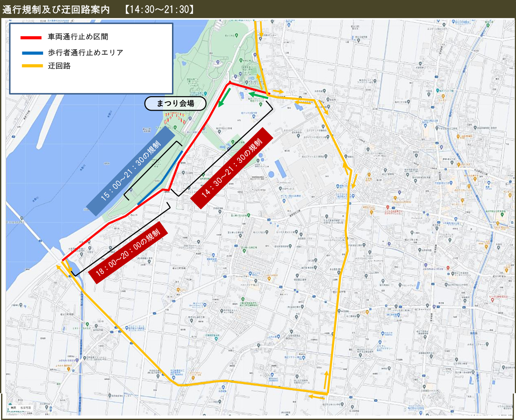Click the blue line swatch in legend
Image resolution: width=516 pixels, height=420 pixels.
click(32, 53)
